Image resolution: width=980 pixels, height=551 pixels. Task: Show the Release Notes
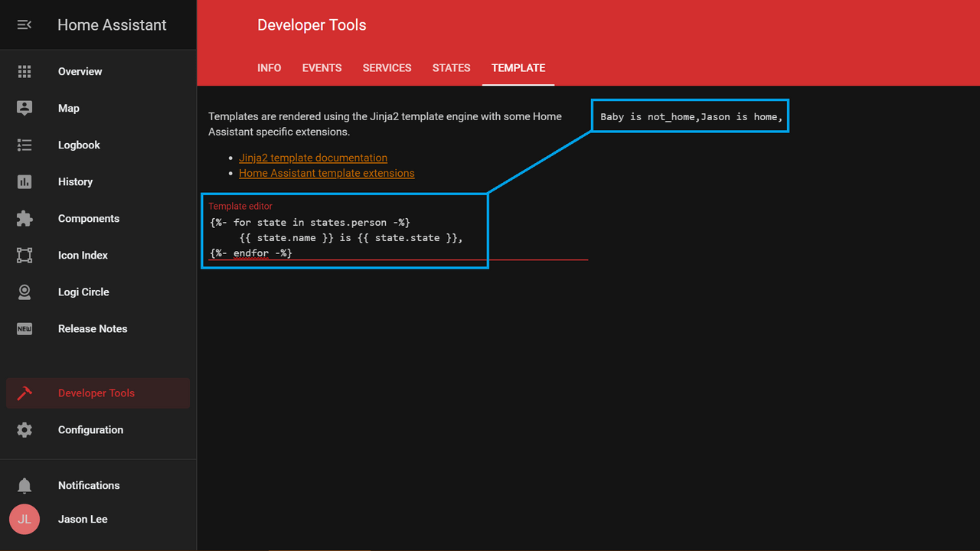pos(98,328)
